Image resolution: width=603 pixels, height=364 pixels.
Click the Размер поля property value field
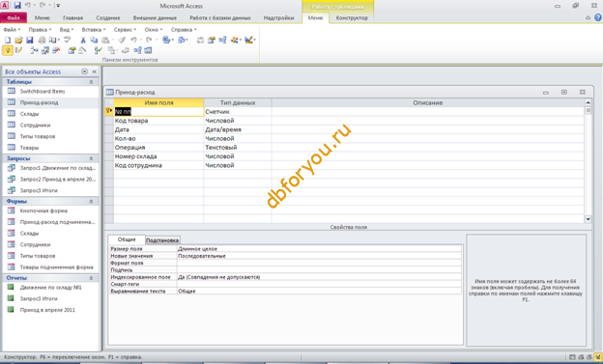coord(319,249)
